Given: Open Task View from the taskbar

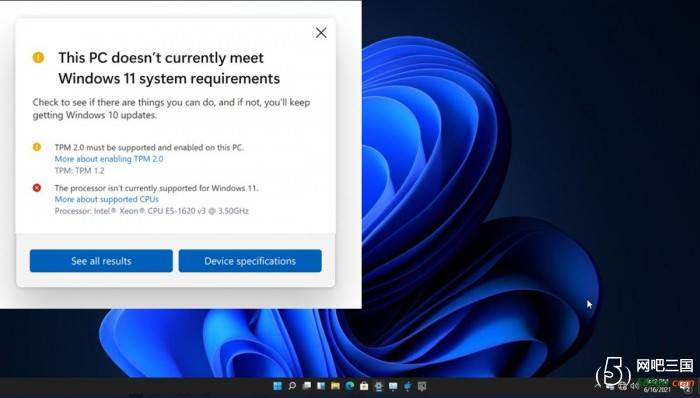Looking at the screenshot, I should 306,386.
